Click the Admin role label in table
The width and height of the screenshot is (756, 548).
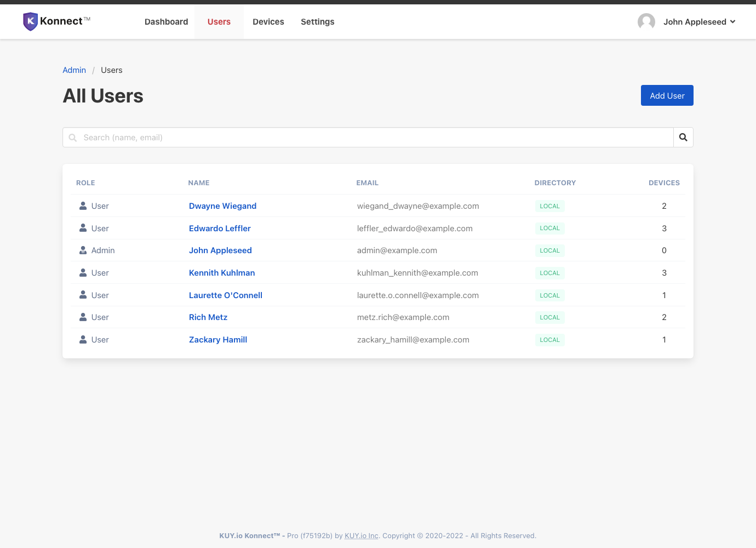103,250
